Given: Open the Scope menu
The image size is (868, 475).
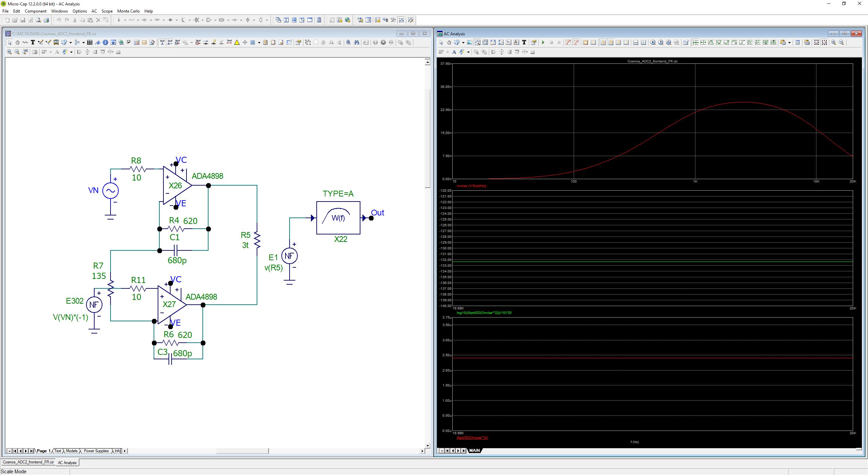Looking at the screenshot, I should [107, 11].
